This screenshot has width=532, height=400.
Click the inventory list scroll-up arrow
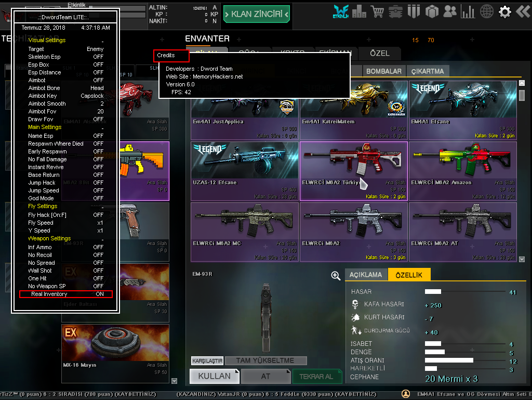click(x=522, y=83)
